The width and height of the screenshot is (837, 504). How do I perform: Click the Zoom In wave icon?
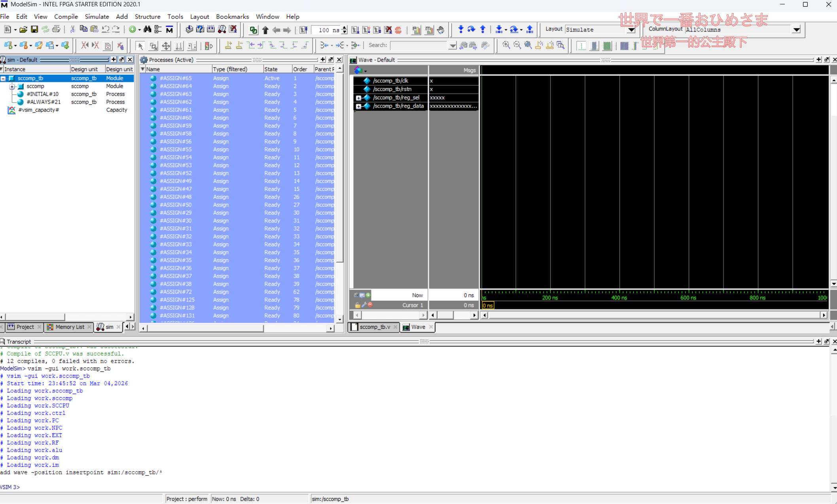(x=506, y=45)
